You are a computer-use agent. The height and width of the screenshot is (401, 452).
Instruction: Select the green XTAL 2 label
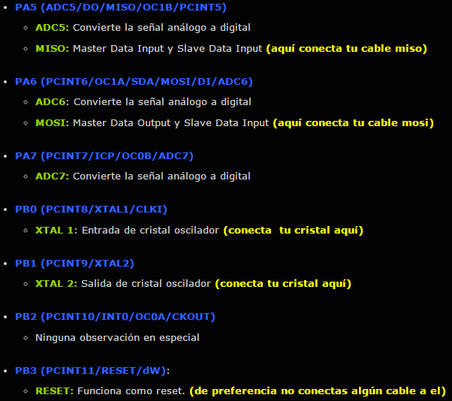[56, 284]
